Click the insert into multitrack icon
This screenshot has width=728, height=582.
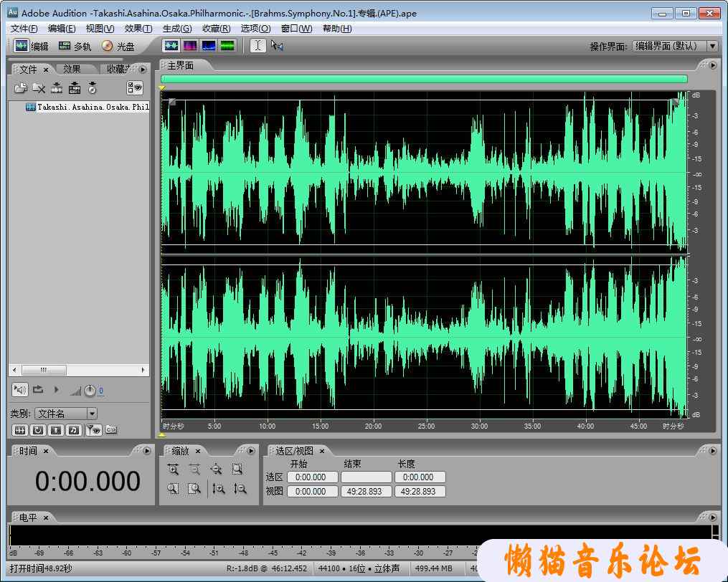75,87
